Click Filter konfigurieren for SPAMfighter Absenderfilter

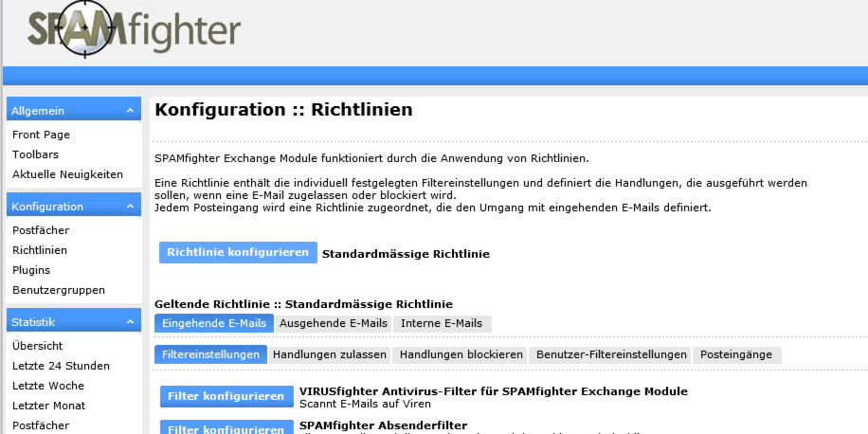(226, 427)
